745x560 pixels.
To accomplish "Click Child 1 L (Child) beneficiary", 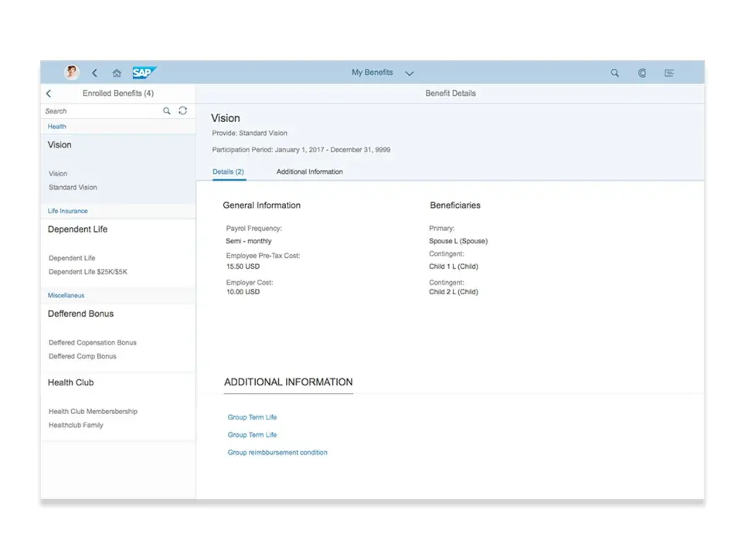I will click(x=454, y=266).
